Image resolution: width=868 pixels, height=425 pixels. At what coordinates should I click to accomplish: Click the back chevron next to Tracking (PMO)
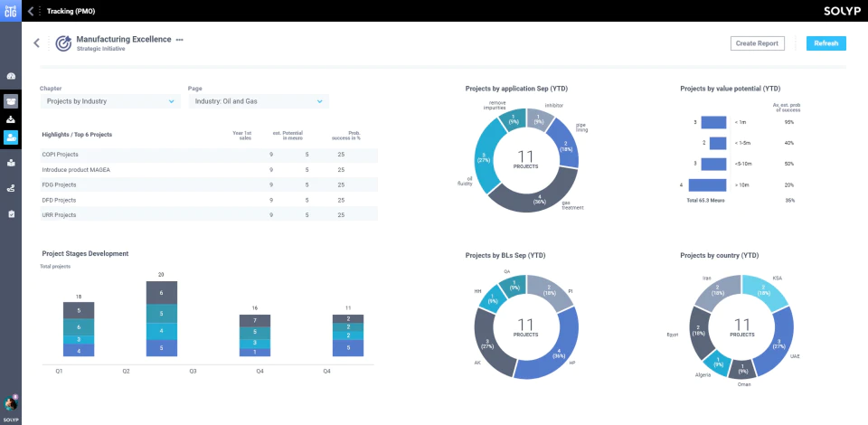point(31,11)
